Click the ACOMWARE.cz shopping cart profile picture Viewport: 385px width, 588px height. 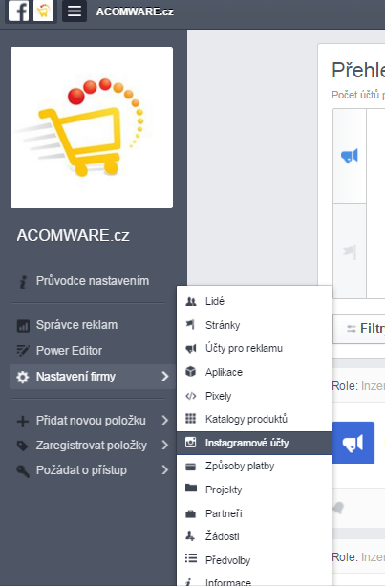coord(92,127)
